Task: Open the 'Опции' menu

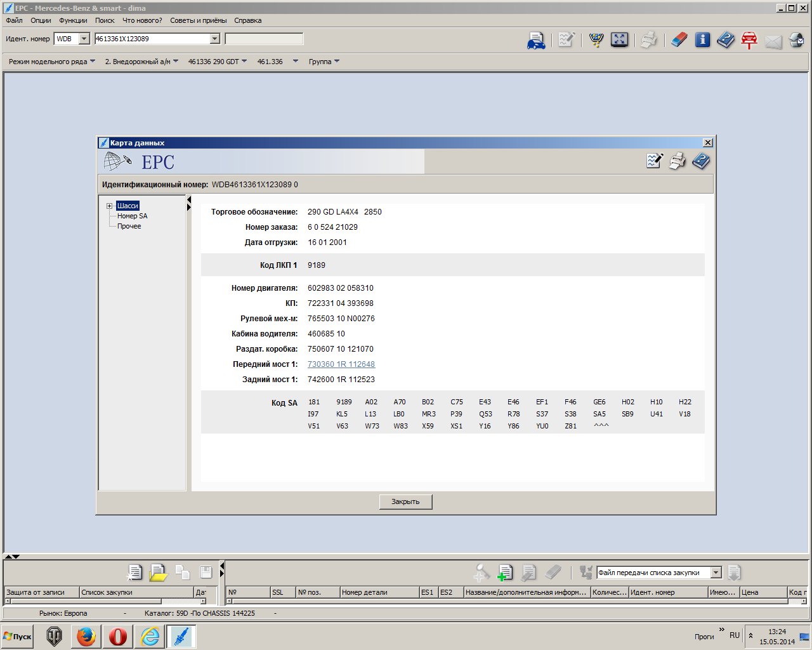Action: [41, 20]
